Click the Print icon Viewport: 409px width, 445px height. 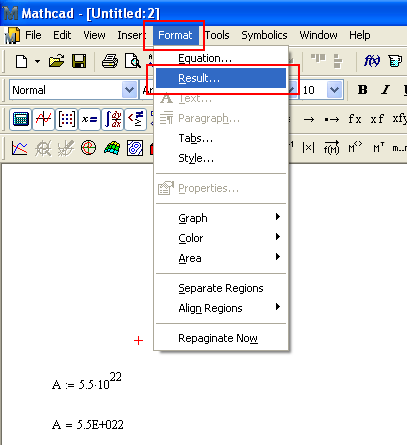pyautogui.click(x=110, y=61)
